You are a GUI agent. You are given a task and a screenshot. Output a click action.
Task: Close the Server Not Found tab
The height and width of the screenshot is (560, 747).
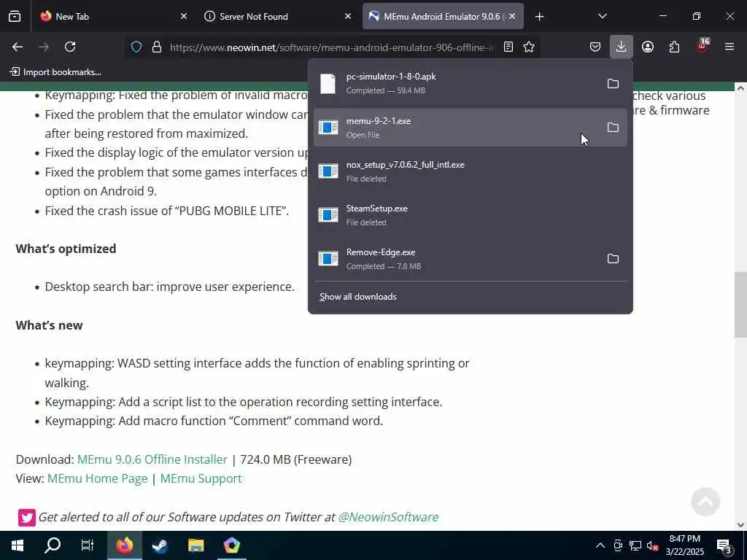tap(348, 16)
